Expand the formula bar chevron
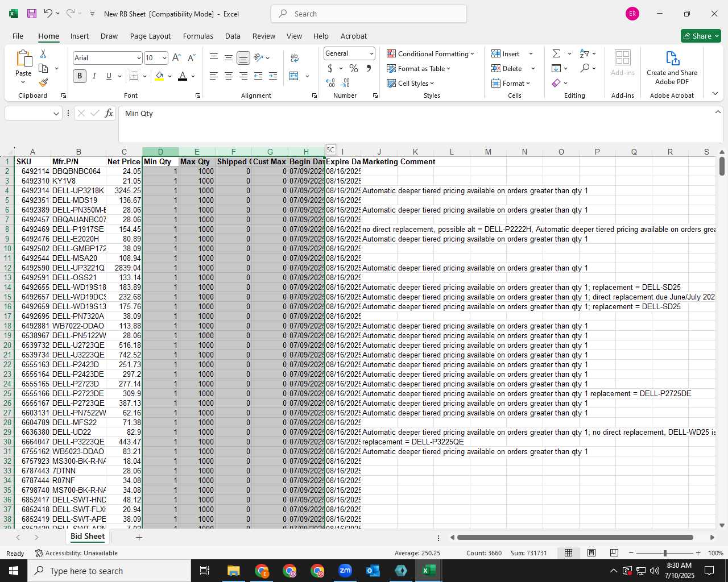 [718, 112]
